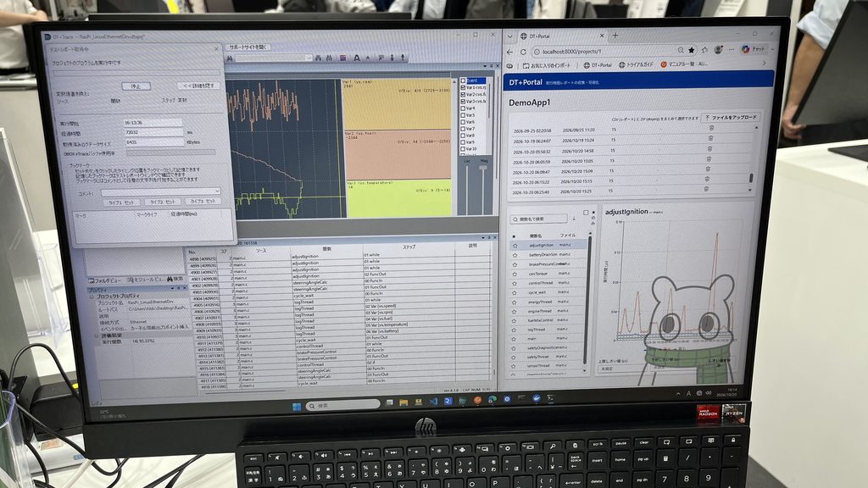
Task: Delete the 2026-10-20 06:25:40 report row
Action: click(x=706, y=189)
